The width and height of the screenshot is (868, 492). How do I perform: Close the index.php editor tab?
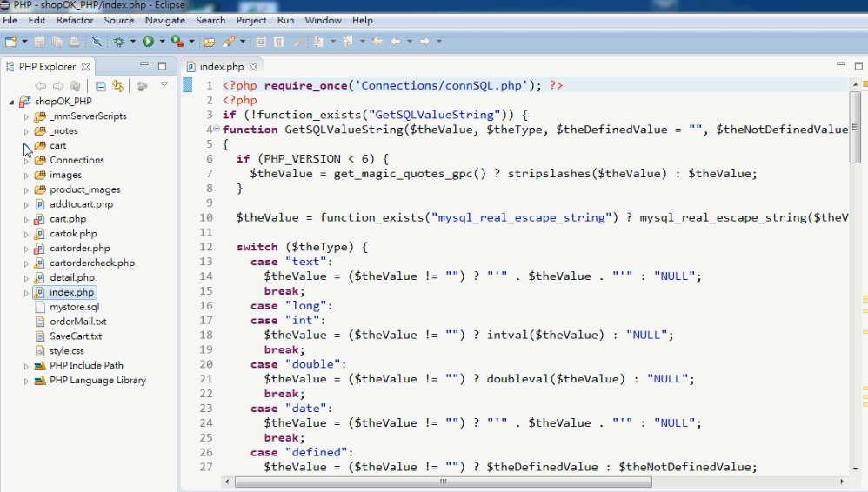253,66
